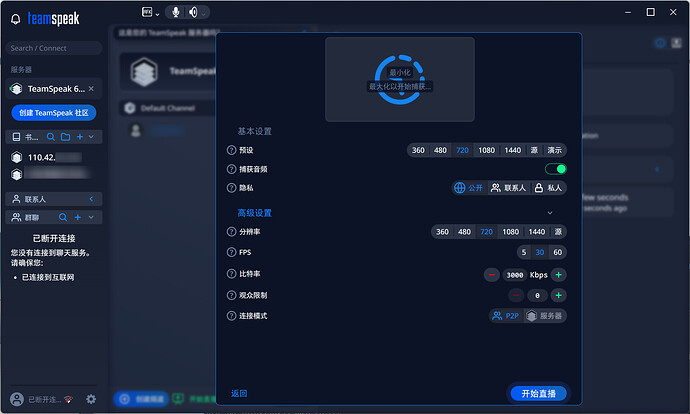Click the viewer limit value field
This screenshot has width=690, height=414.
tap(537, 296)
